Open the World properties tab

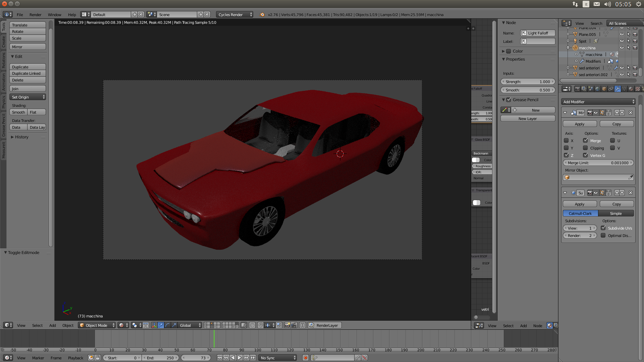[x=597, y=89]
